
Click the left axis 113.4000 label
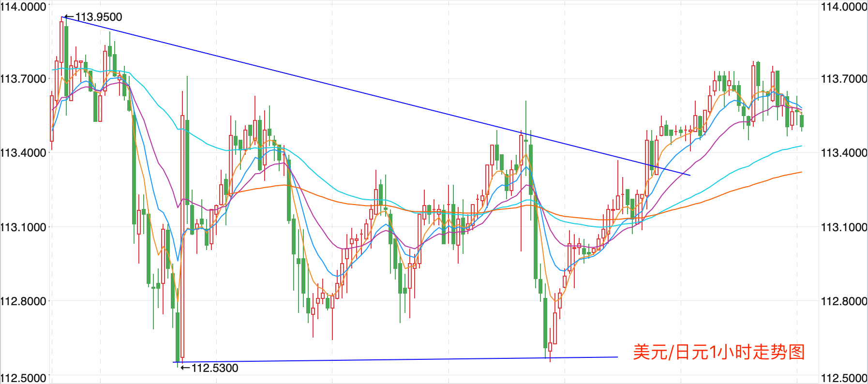(23, 153)
